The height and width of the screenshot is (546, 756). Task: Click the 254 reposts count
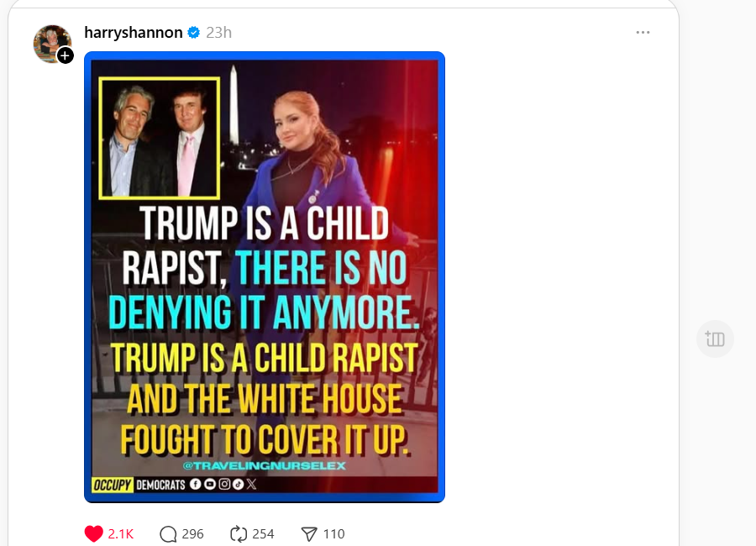[263, 533]
